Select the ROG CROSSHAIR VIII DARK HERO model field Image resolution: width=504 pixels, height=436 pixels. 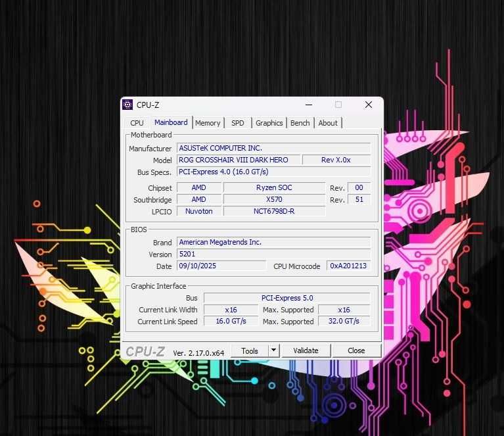tap(239, 160)
